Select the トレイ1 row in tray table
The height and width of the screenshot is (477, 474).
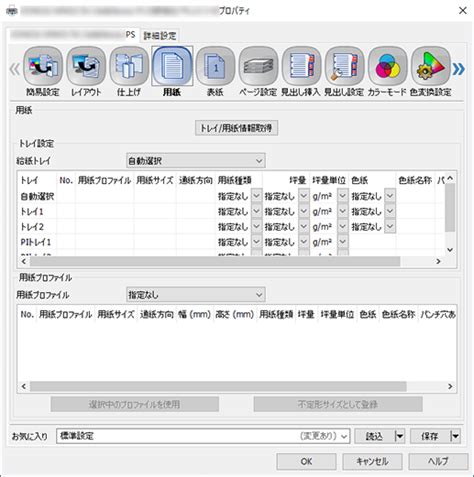[231, 211]
